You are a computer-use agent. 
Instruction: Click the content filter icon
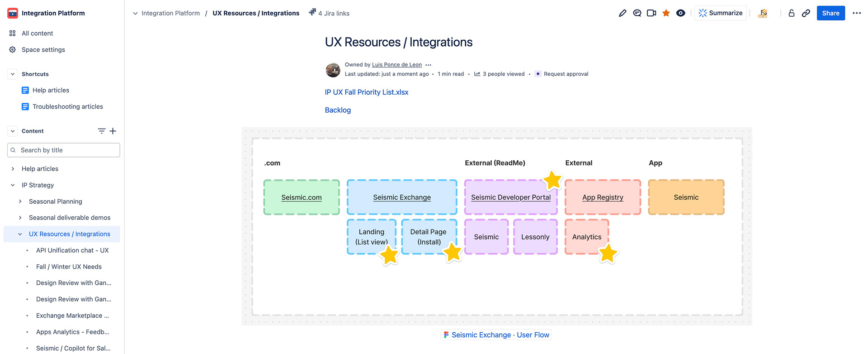pyautogui.click(x=102, y=131)
